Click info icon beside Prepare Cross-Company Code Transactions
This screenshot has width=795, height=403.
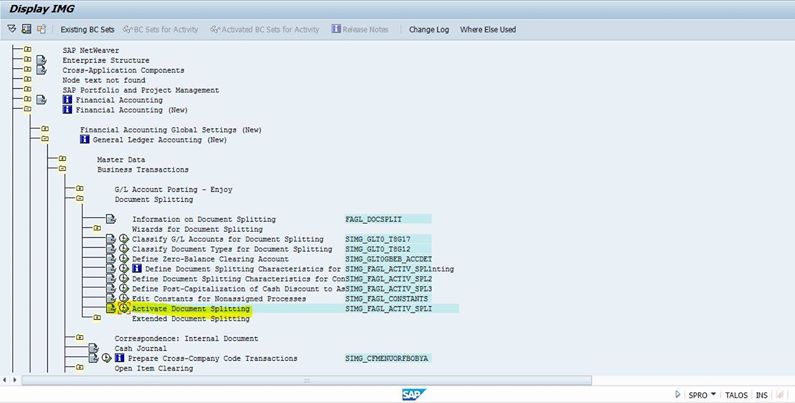(x=120, y=358)
